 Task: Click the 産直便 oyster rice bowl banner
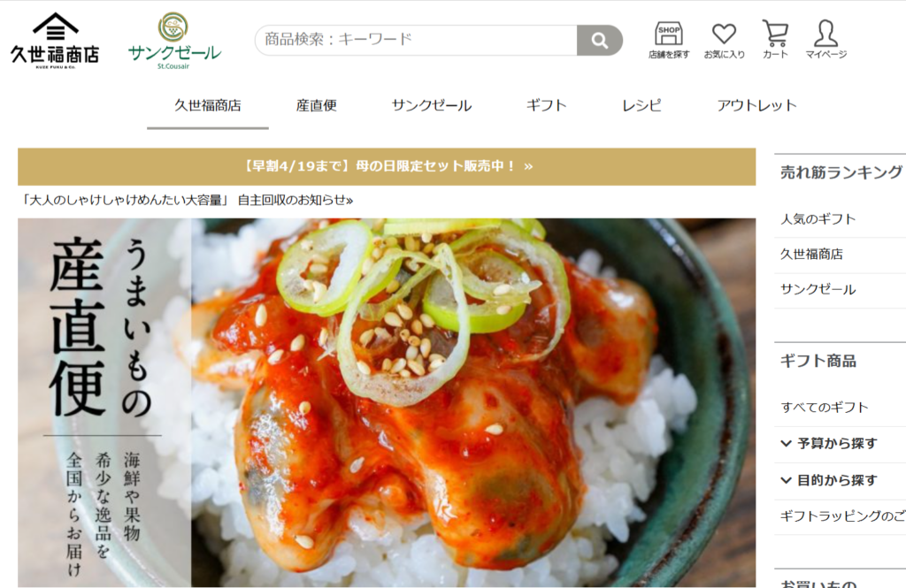click(x=387, y=402)
